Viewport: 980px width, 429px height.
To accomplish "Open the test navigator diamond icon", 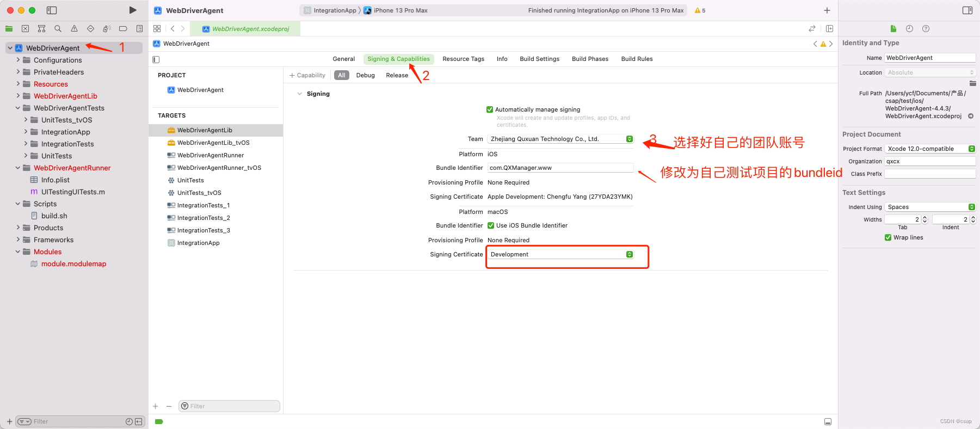I will click(x=90, y=29).
